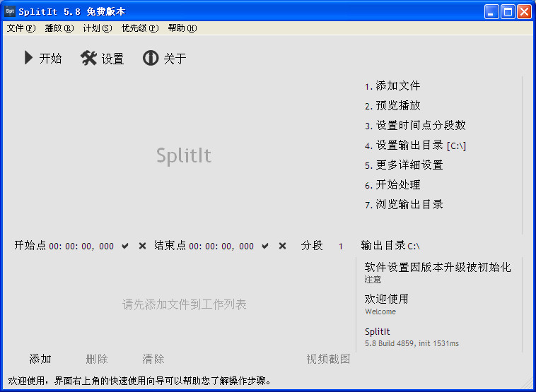This screenshot has width=536, height=392.
Task: Click the 添加 button below file list
Action: [40, 360]
